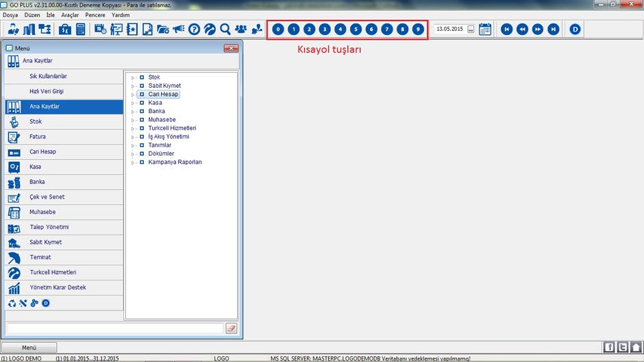Click the rewind previous navigation button
The width and height of the screenshot is (644, 362).
coord(523,29)
